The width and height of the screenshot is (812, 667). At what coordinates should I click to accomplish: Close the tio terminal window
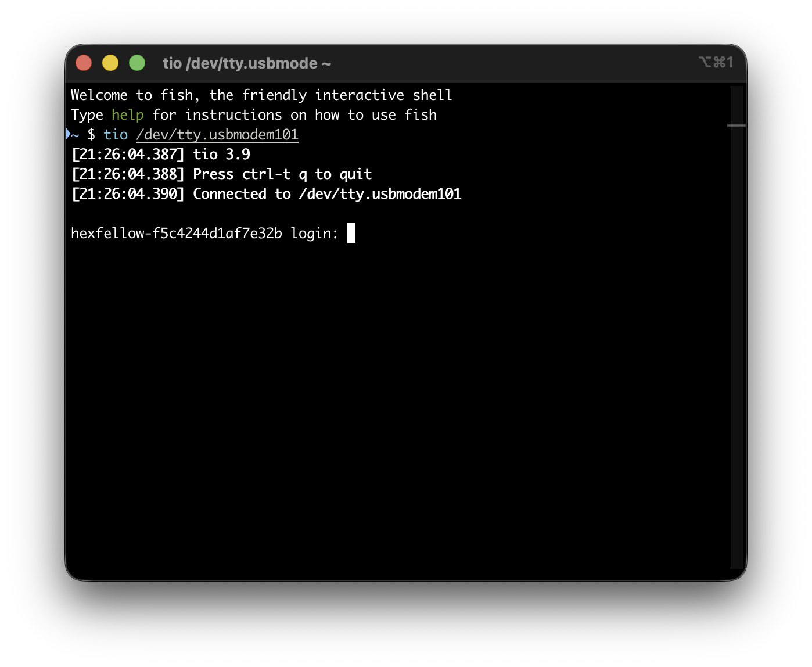(x=84, y=63)
